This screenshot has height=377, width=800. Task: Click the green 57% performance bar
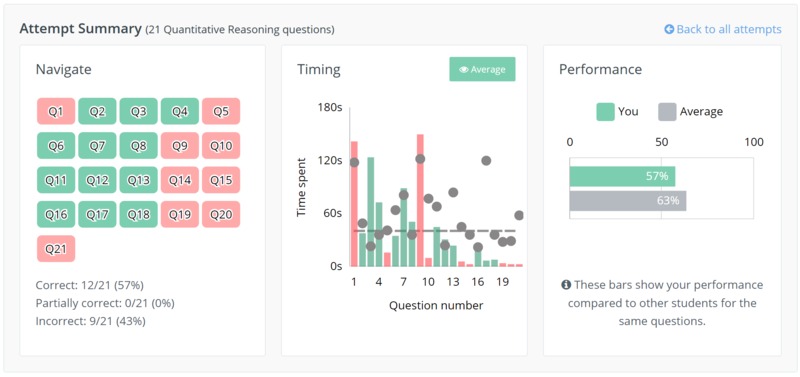(x=622, y=177)
